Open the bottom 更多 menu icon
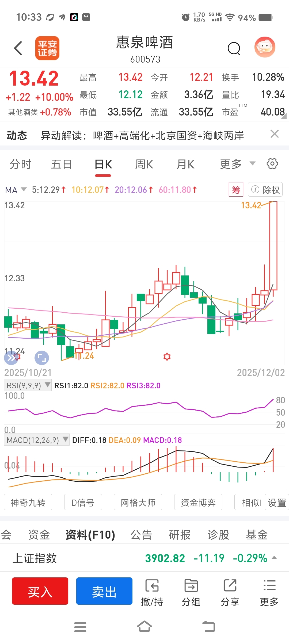289x644 pixels. pos(269,593)
